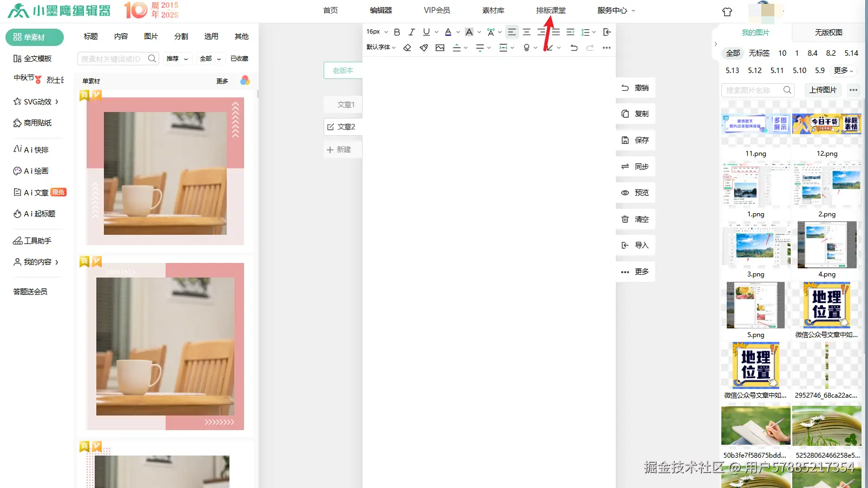Click the eraser clear-format icon
This screenshot has height=488, width=868.
[x=407, y=48]
